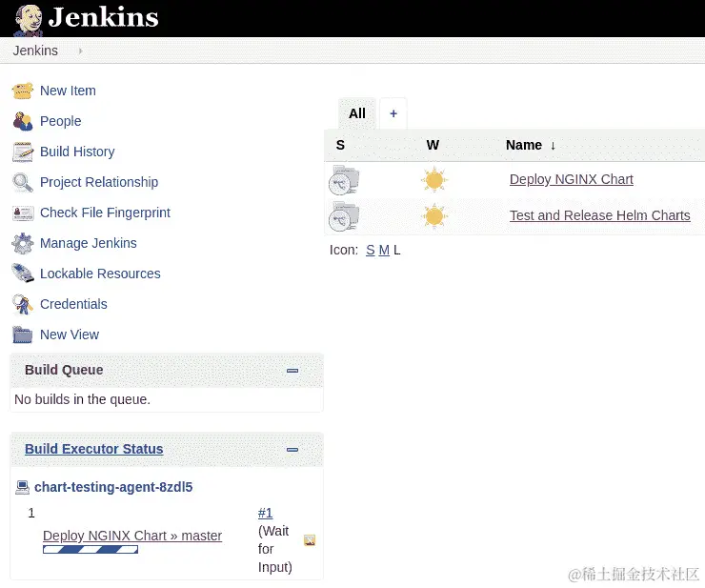Open the New View link
This screenshot has width=705, height=588.
tap(70, 335)
